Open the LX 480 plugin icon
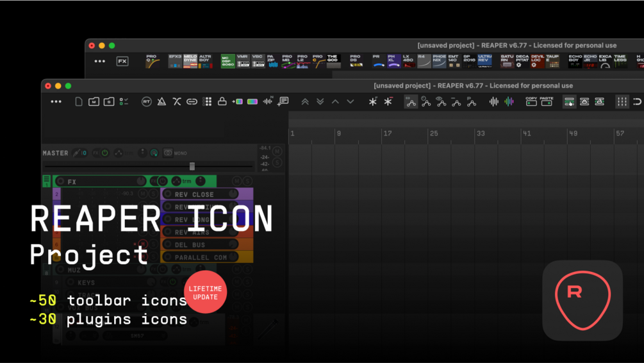The height and width of the screenshot is (363, 644). point(409,62)
